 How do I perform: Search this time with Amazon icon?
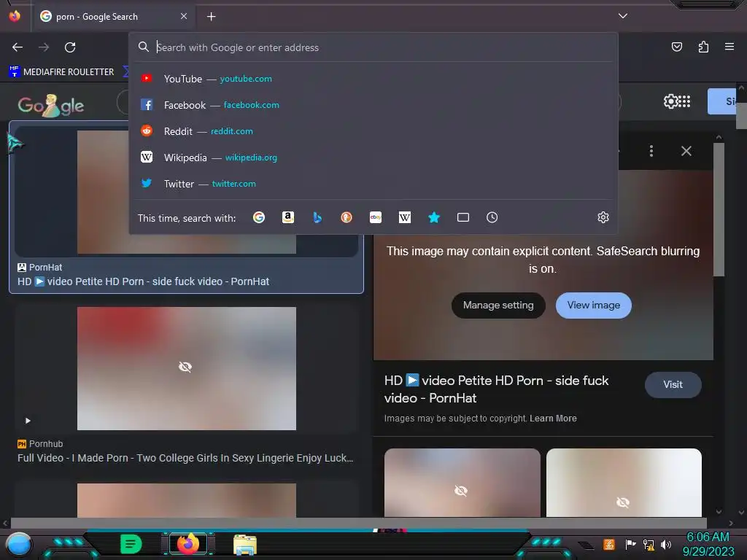pos(287,217)
